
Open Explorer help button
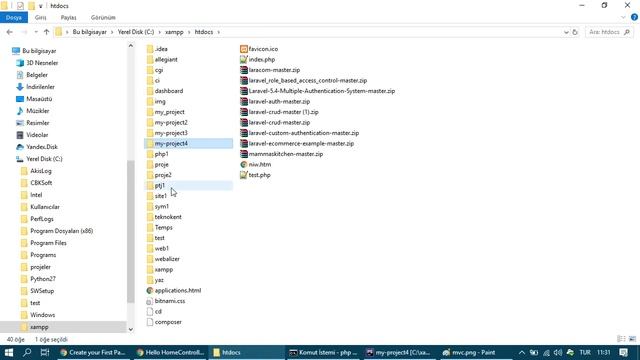(634, 17)
